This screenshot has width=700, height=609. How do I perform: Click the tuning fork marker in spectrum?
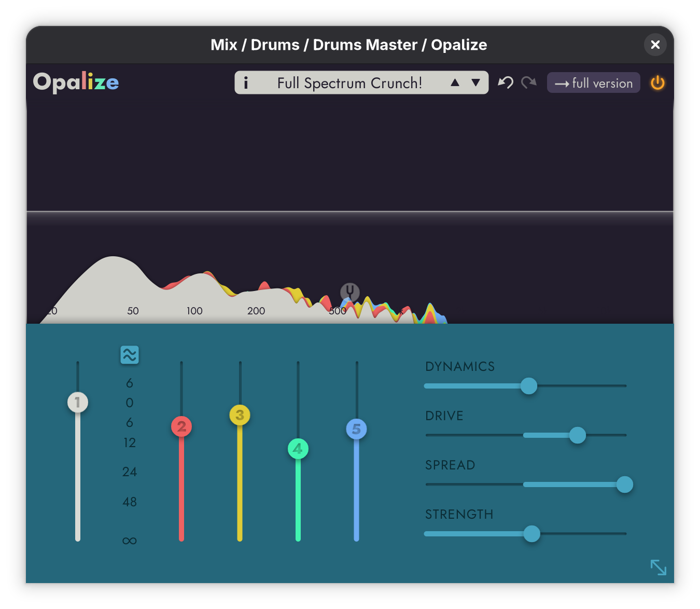350,292
